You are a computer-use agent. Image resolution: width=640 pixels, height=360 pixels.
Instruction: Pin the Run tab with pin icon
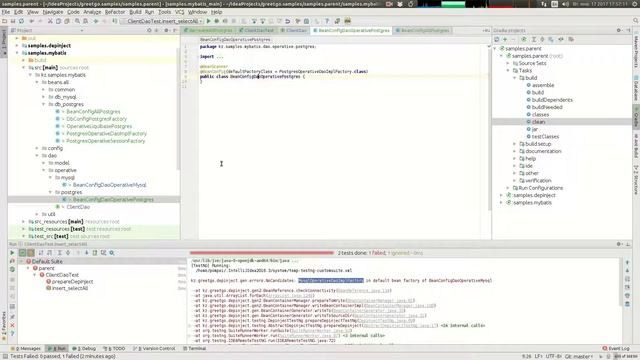(12, 316)
